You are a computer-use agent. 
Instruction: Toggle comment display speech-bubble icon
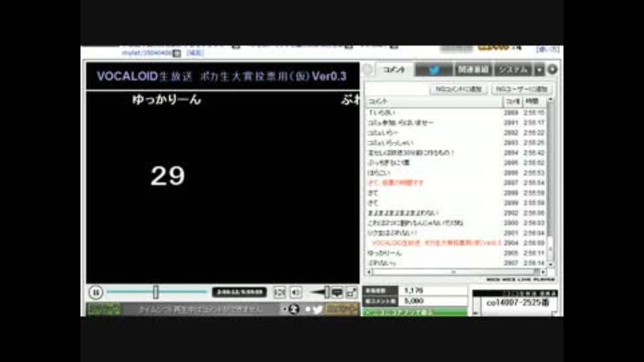pyautogui.click(x=337, y=292)
